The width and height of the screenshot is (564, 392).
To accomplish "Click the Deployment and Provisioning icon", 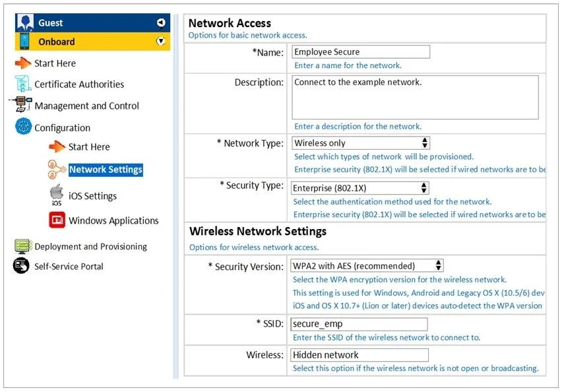I will (x=23, y=246).
